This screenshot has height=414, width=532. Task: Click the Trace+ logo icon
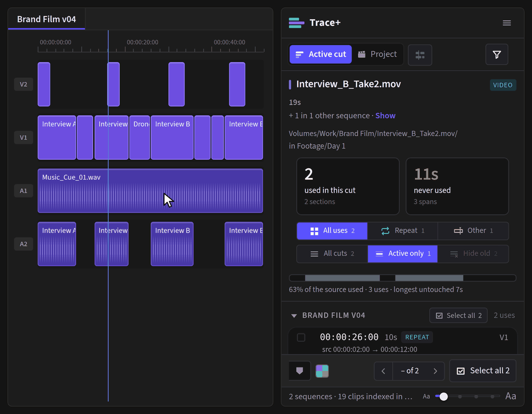tap(296, 23)
